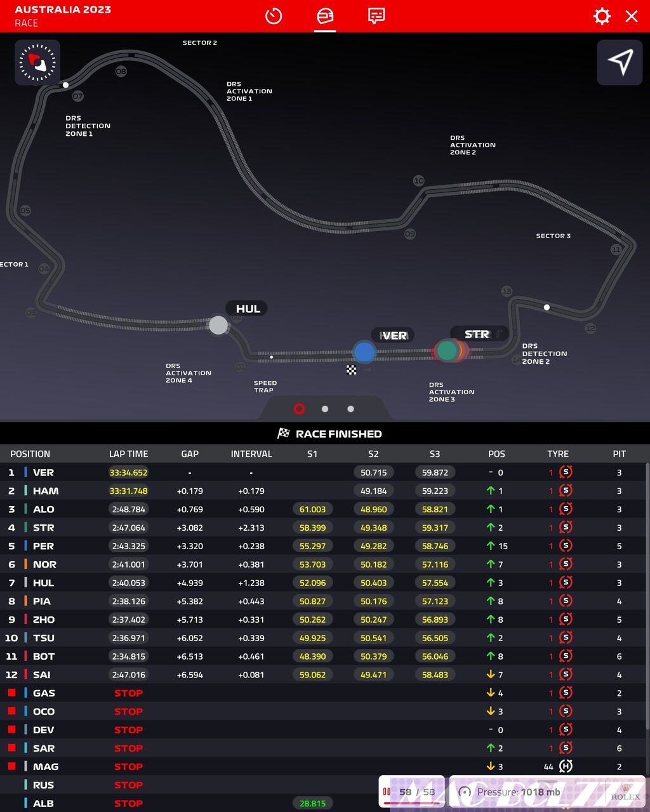Tap the TYRE column header
The width and height of the screenshot is (650, 812).
point(558,454)
